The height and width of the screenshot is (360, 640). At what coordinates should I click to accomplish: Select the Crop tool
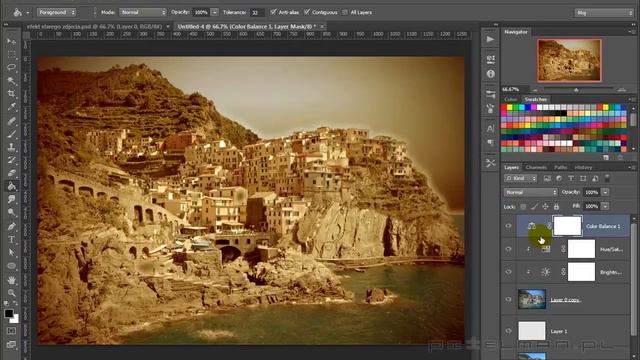(x=11, y=94)
